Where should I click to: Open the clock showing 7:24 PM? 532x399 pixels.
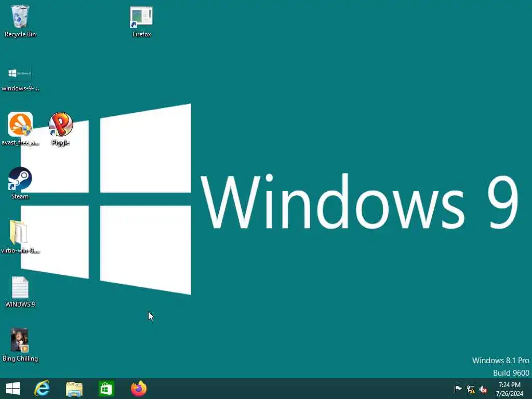(509, 389)
